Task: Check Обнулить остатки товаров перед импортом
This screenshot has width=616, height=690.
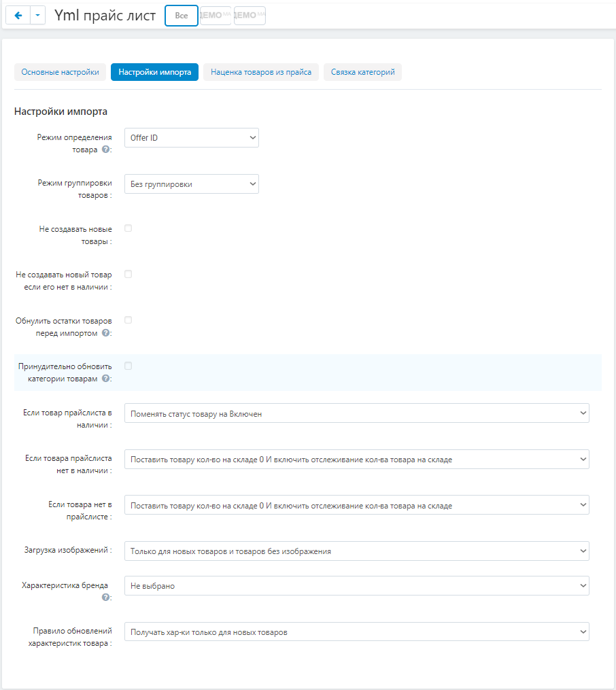Action: coord(128,320)
